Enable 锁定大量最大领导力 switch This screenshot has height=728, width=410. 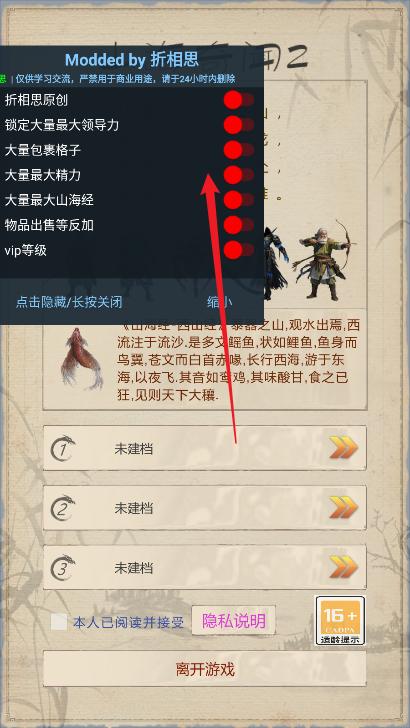(239, 125)
